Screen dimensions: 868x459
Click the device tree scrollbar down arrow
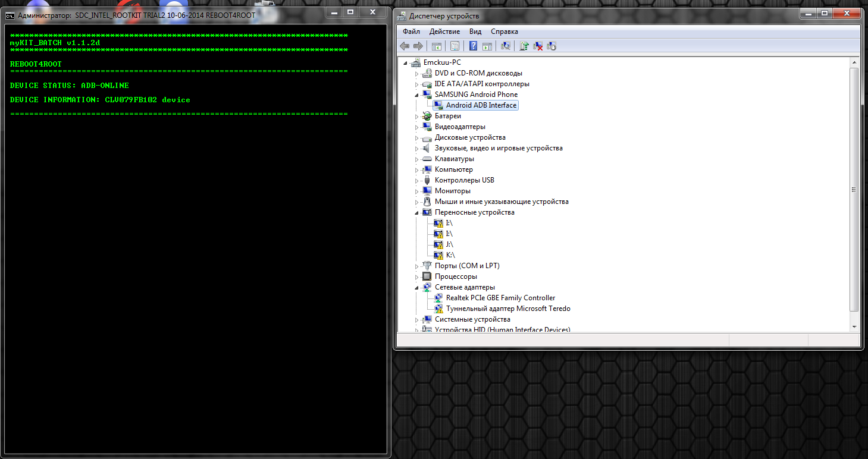pyautogui.click(x=854, y=326)
